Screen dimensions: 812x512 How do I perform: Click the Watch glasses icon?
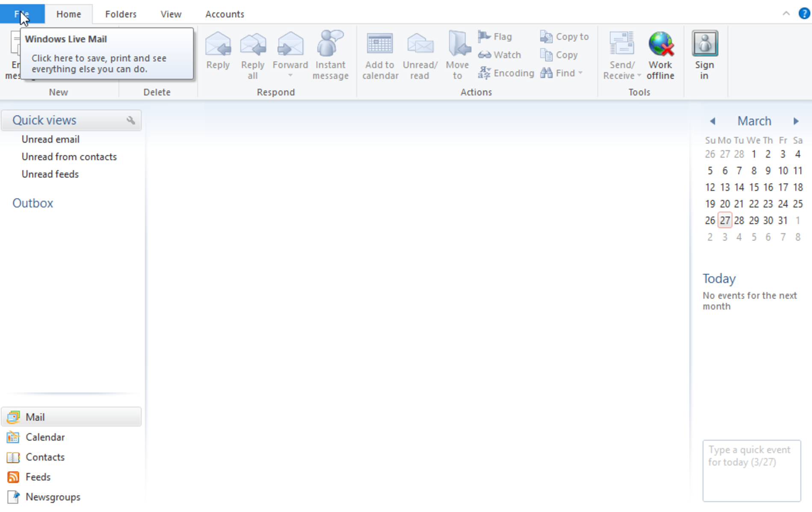(484, 55)
